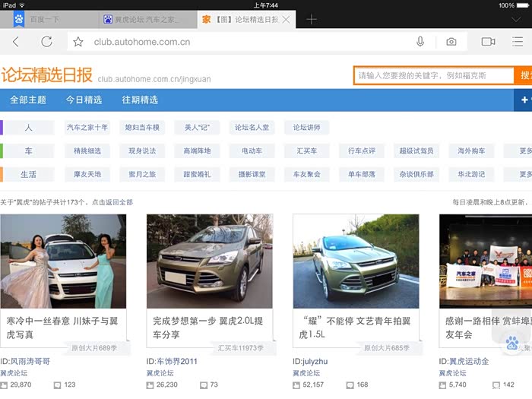The image size is (532, 399).
Task: Tap the microphone voice search icon
Action: pos(420,42)
